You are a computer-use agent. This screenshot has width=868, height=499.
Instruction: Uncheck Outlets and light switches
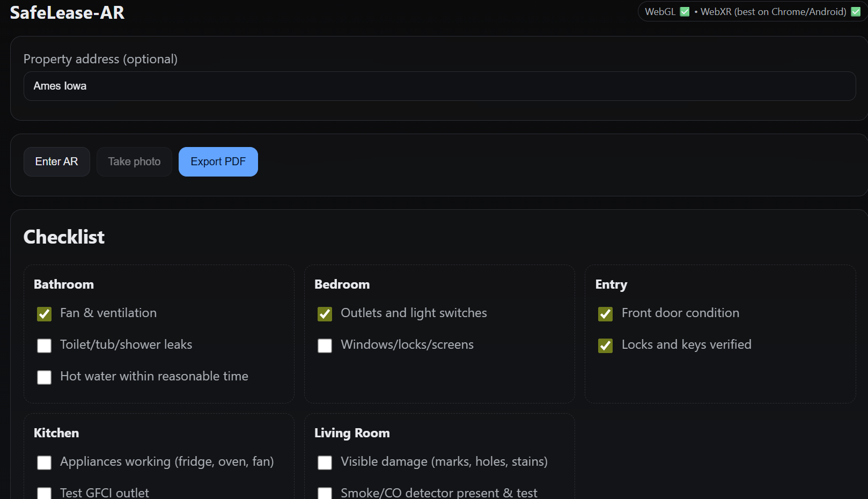click(325, 314)
